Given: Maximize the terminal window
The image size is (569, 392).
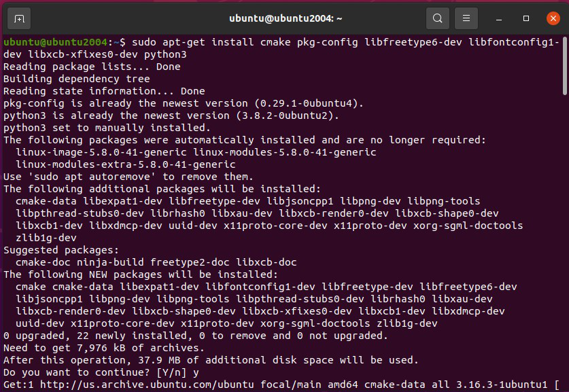Looking at the screenshot, I should coord(526,18).
